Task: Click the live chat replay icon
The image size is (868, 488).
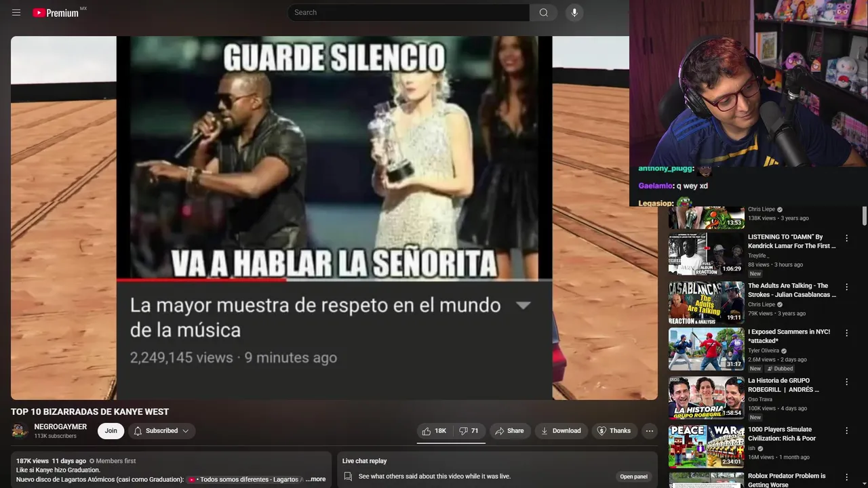Action: click(x=348, y=476)
